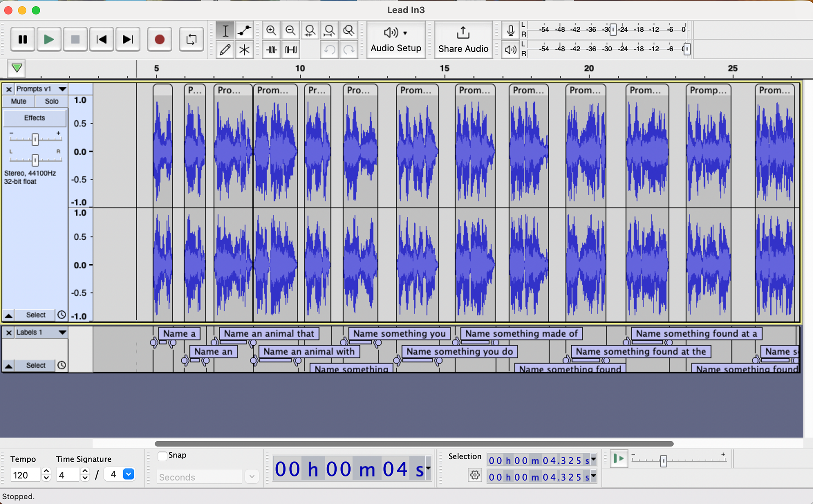Click the Silence audio selection icon
The height and width of the screenshot is (504, 813).
(x=291, y=50)
